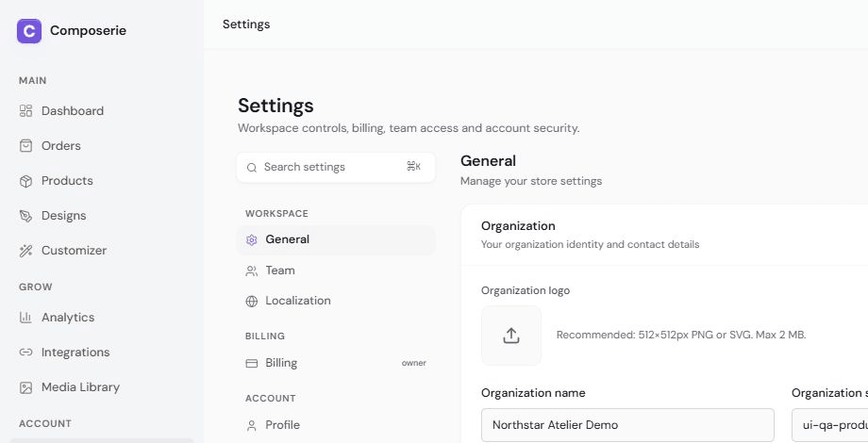This screenshot has height=443, width=868.
Task: Open Profile account settings
Action: pos(336,425)
